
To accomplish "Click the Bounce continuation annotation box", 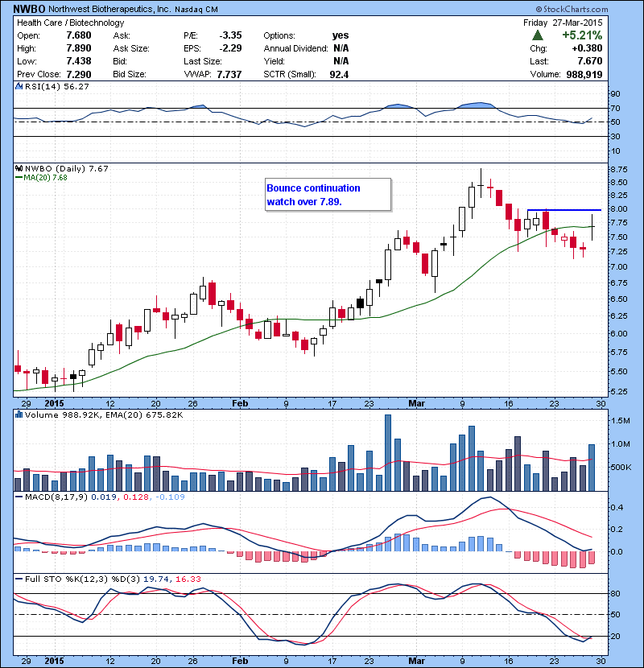I will tap(328, 194).
